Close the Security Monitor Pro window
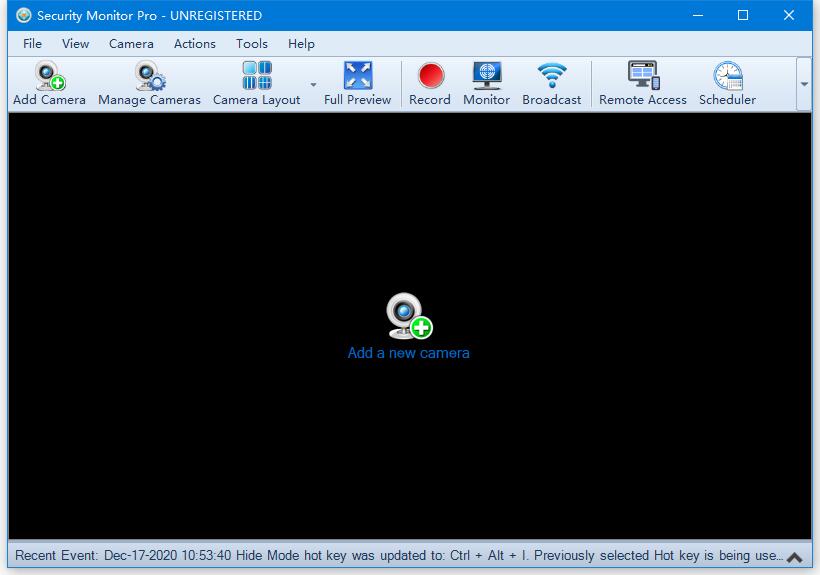820x575 pixels. 789,15
